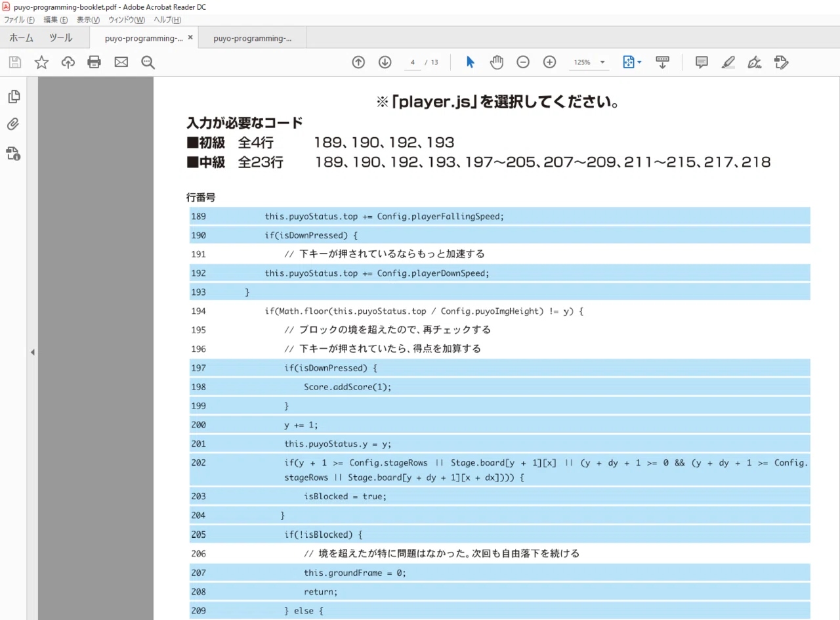Click the disabled save file icon
Viewport: 840px width, 620px height.
tap(15, 62)
